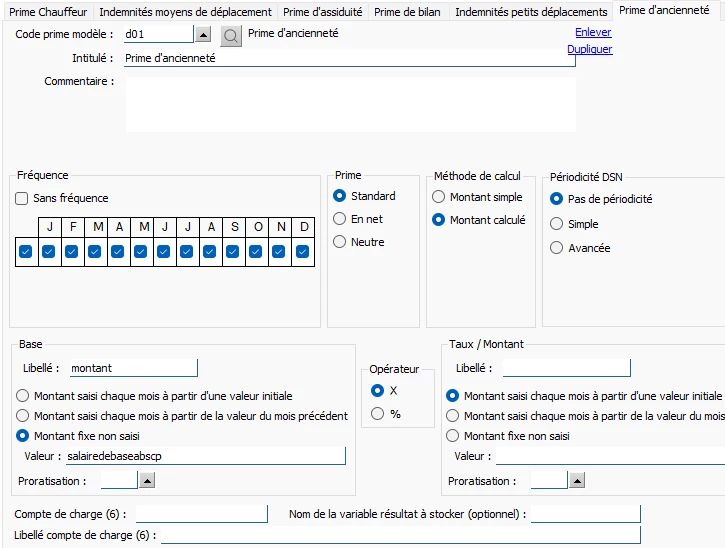Choose Montant simple calculation method
Screen dimensions: 725x548
tap(438, 198)
